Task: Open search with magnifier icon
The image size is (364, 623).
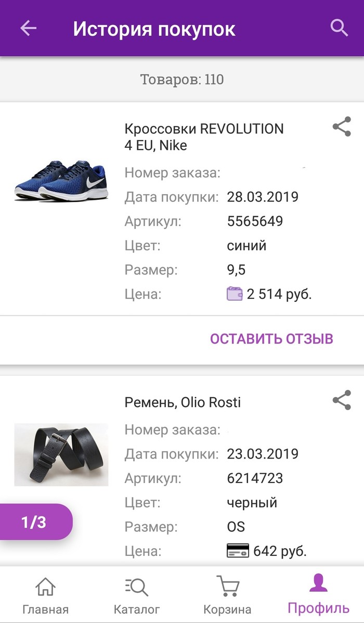Action: (339, 28)
